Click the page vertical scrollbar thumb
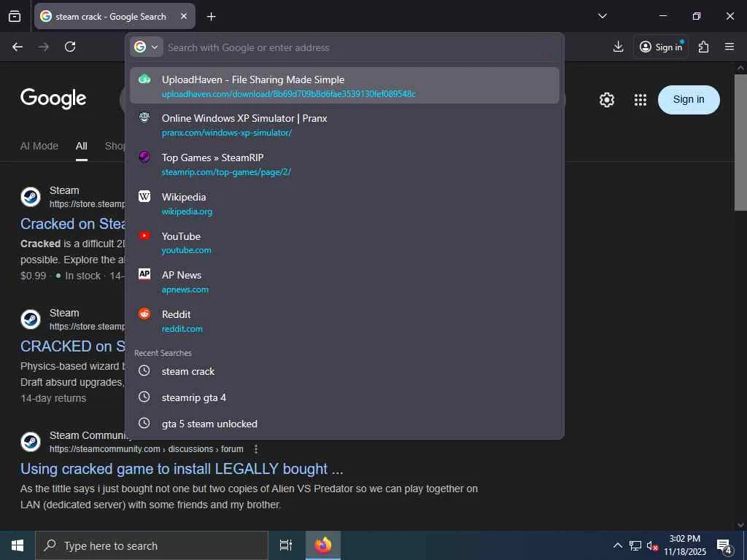The height and width of the screenshot is (560, 747). pos(740,142)
